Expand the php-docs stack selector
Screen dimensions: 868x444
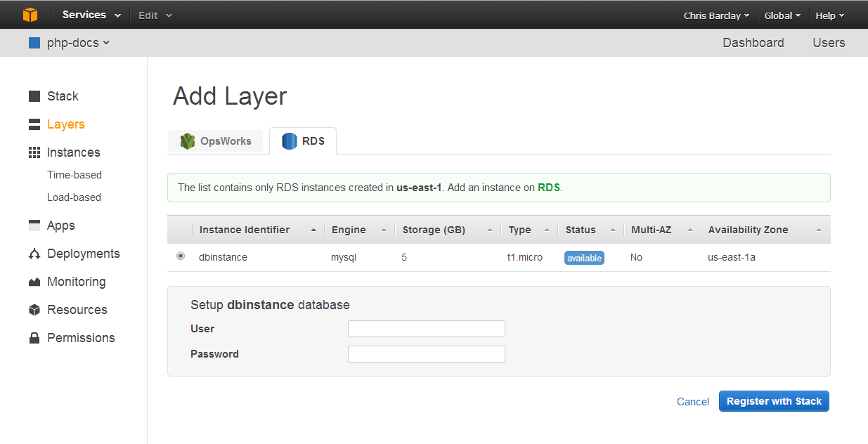click(x=68, y=42)
